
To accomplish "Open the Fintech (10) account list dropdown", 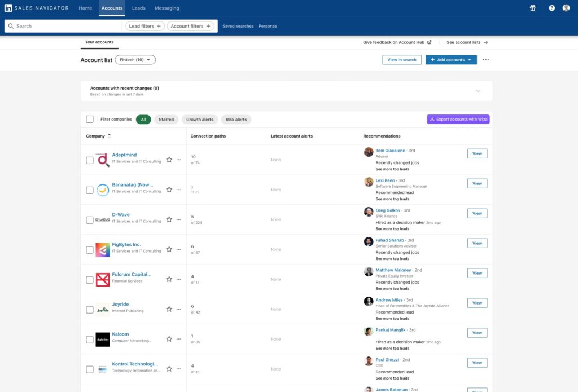I will [x=135, y=60].
